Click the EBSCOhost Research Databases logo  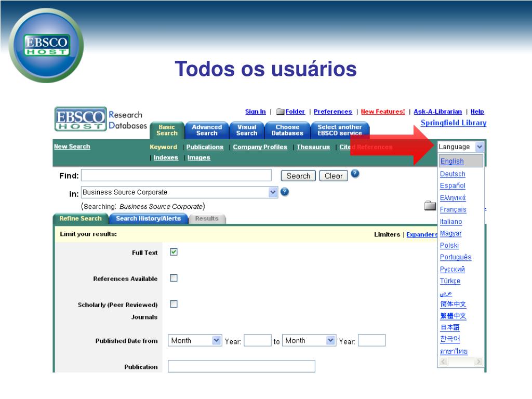click(101, 119)
